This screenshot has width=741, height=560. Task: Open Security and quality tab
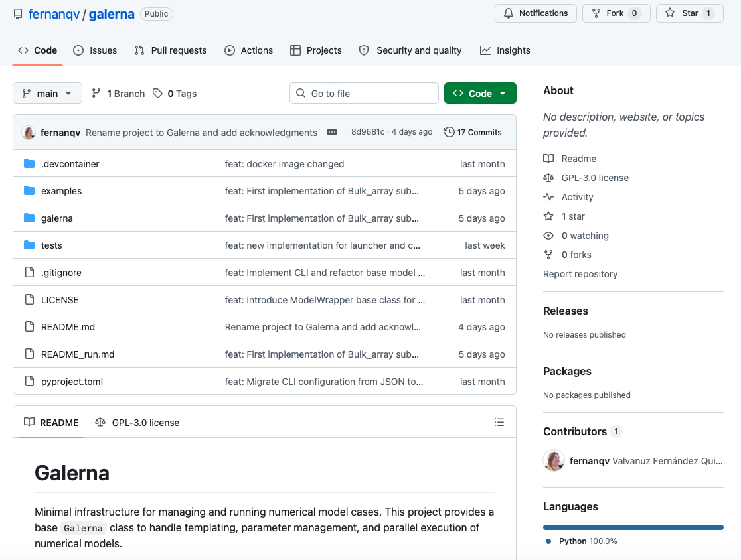[x=410, y=50]
